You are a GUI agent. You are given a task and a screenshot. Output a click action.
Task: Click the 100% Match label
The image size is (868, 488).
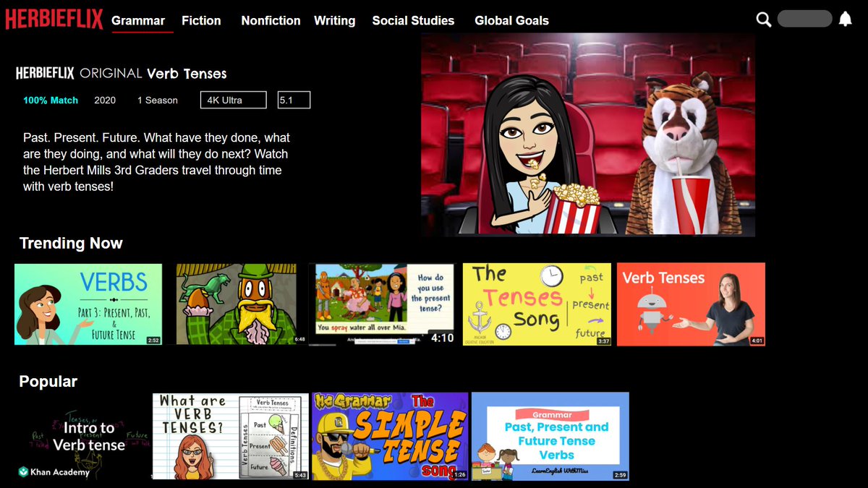(x=51, y=100)
